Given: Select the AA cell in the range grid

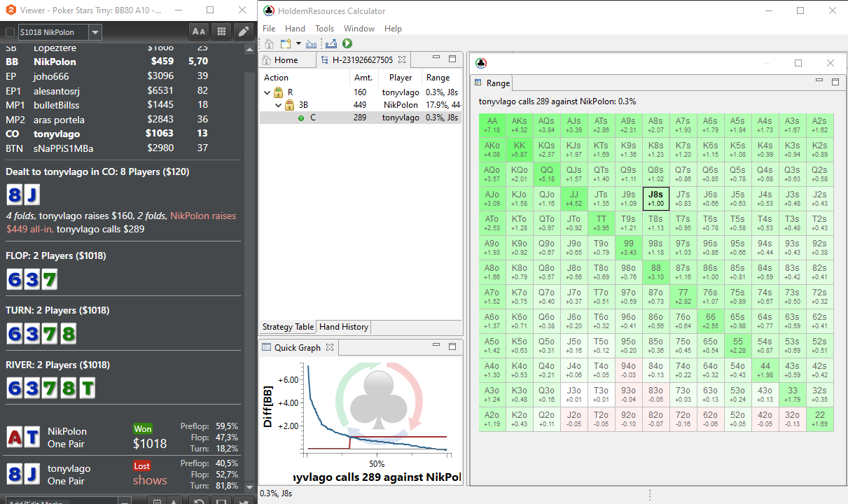Looking at the screenshot, I should [492, 125].
